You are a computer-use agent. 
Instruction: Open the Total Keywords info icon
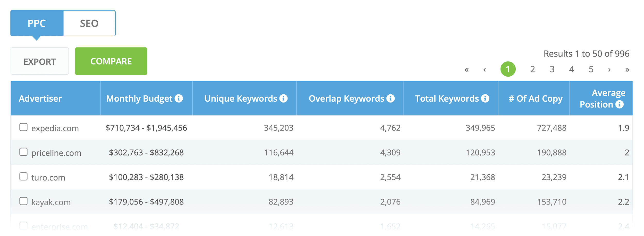point(485,98)
